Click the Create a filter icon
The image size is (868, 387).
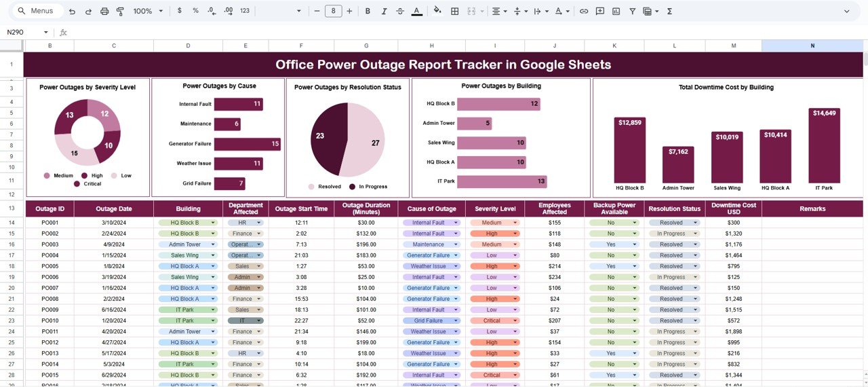click(x=633, y=12)
